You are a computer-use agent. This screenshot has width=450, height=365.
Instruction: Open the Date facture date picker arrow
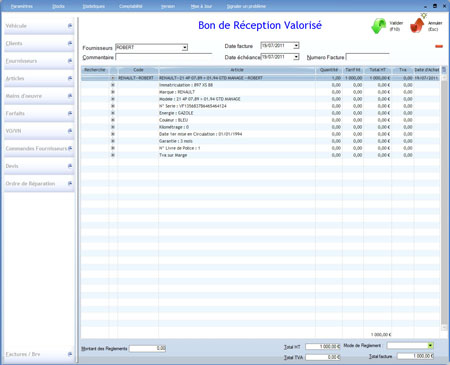[296, 45]
